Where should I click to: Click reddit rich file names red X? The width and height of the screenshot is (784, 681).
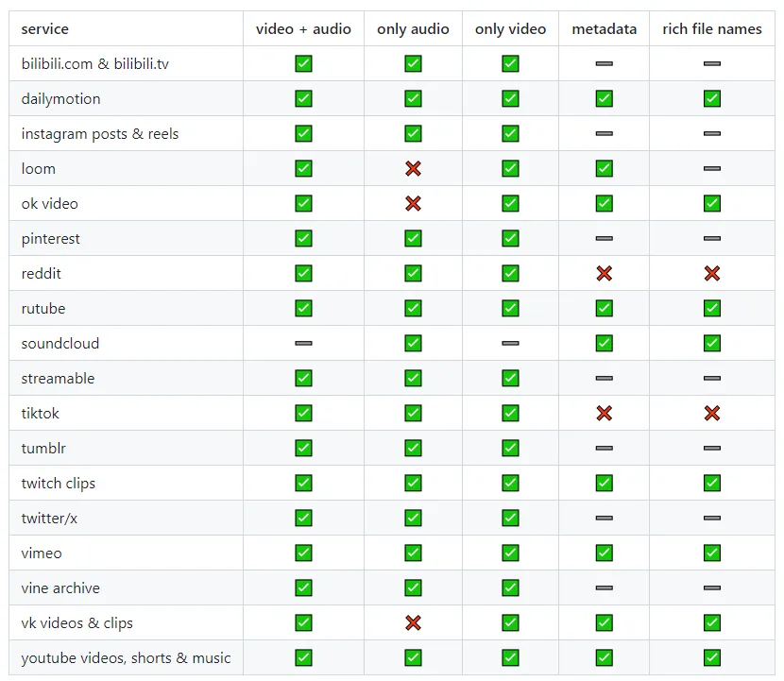[712, 274]
